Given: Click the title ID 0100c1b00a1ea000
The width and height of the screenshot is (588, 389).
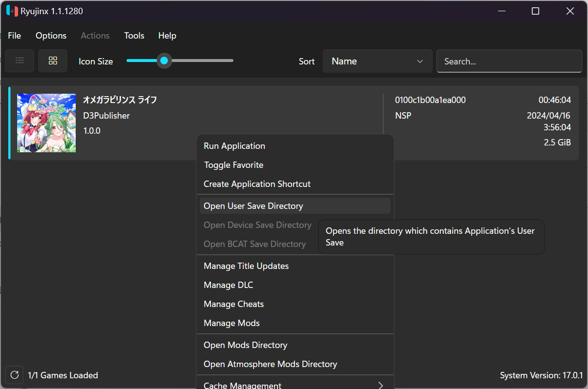Looking at the screenshot, I should point(430,100).
